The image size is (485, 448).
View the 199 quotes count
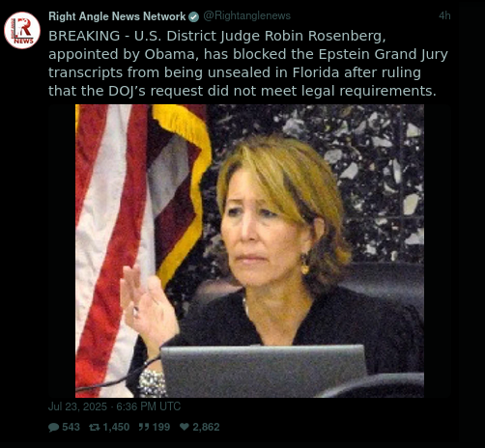(161, 427)
